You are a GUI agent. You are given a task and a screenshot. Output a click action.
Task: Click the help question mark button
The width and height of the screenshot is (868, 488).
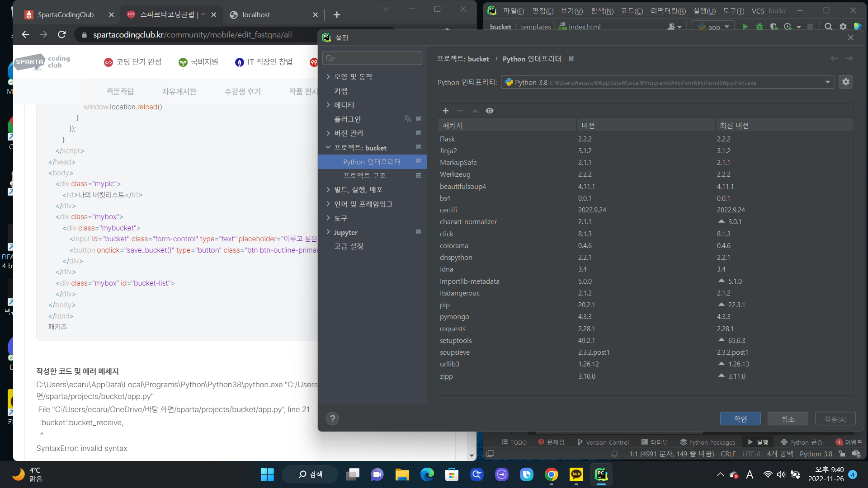point(332,418)
